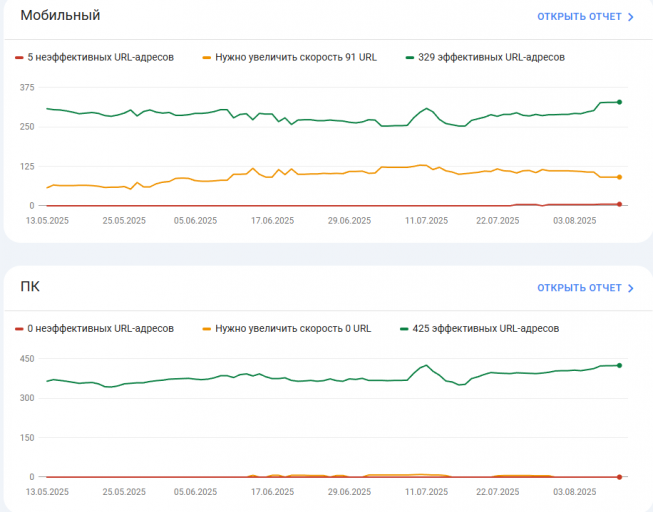Click the green endpoint dot on the mobile chart
The image size is (653, 512).
click(619, 102)
